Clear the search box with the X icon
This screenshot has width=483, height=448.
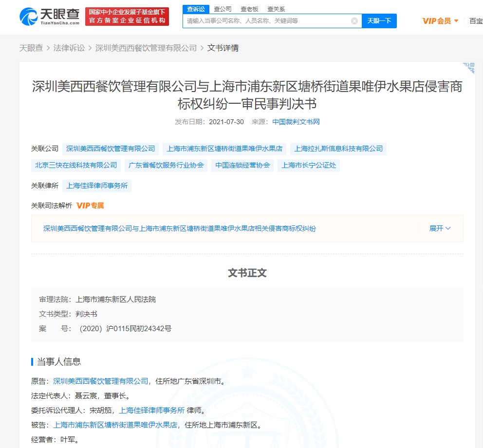(354, 21)
